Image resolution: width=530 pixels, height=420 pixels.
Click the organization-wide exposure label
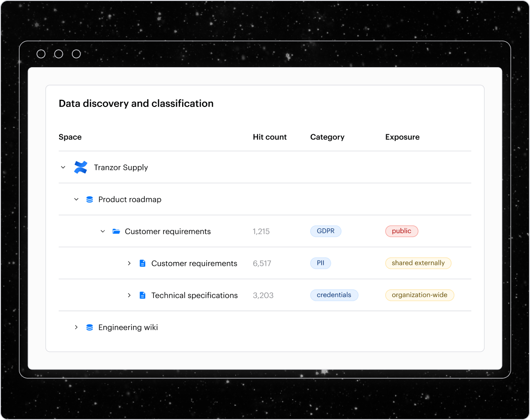[419, 295]
